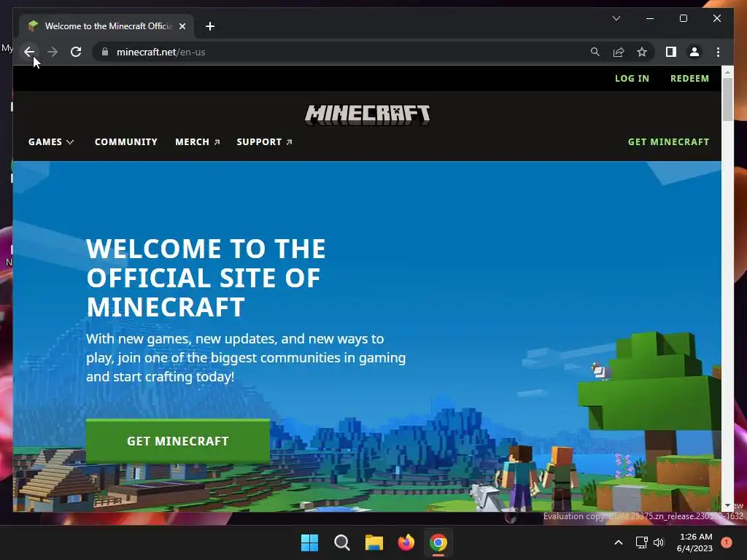Image resolution: width=747 pixels, height=560 pixels.
Task: Expand the GAMES menu
Action: coord(51,142)
